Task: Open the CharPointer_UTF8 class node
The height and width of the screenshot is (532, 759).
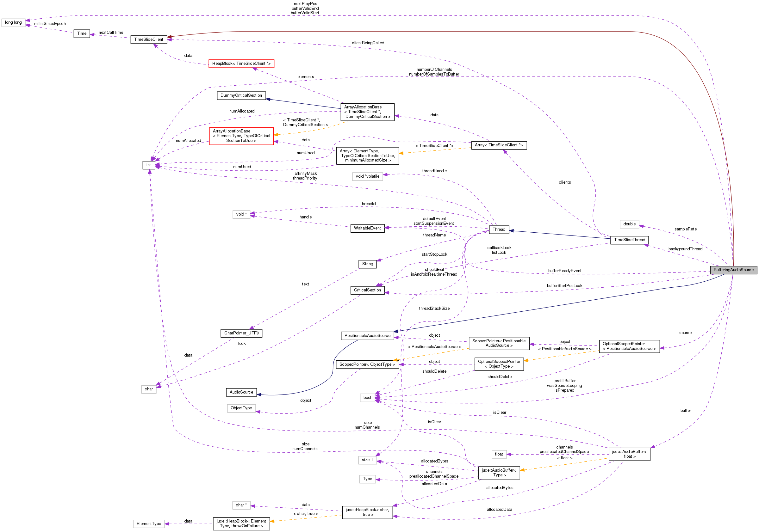Action: (241, 333)
